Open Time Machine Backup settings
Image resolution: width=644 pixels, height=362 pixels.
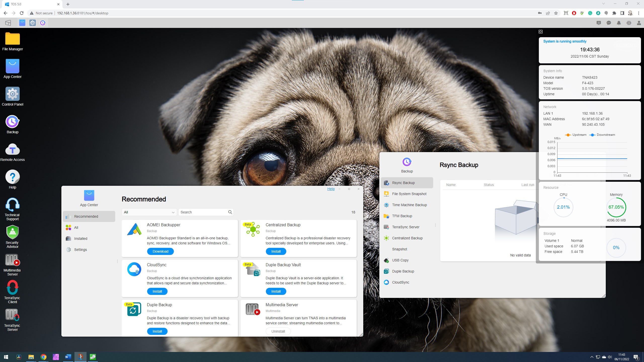[x=409, y=205]
